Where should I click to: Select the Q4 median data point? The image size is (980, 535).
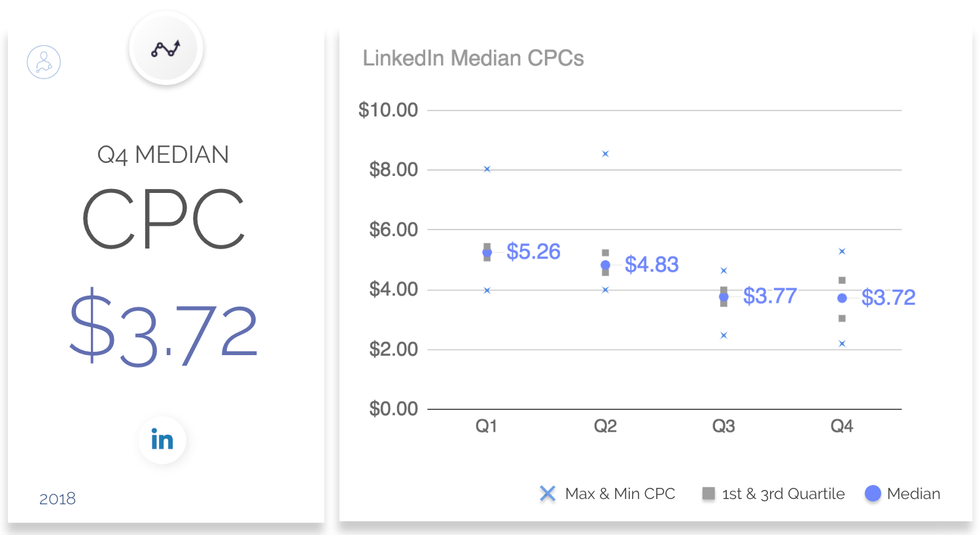click(x=842, y=298)
